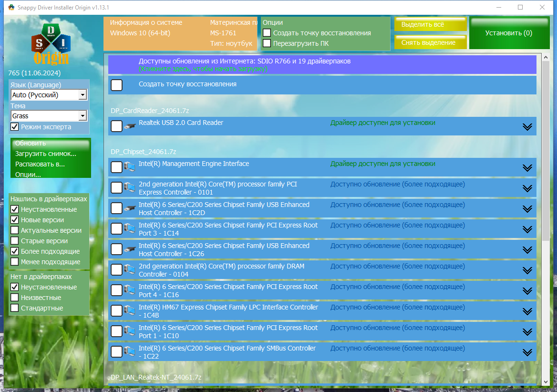This screenshot has height=392, width=557.
Task: Expand the PCI Express Root Port 4 - 1C16 row
Action: pos(527,291)
